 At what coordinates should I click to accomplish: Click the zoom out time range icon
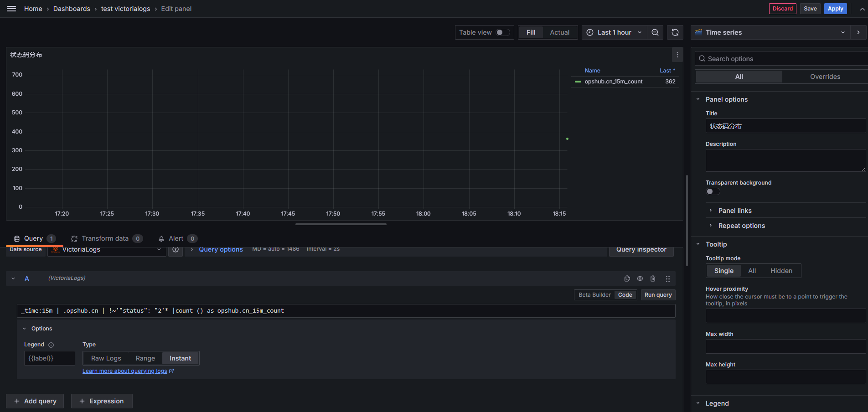655,32
